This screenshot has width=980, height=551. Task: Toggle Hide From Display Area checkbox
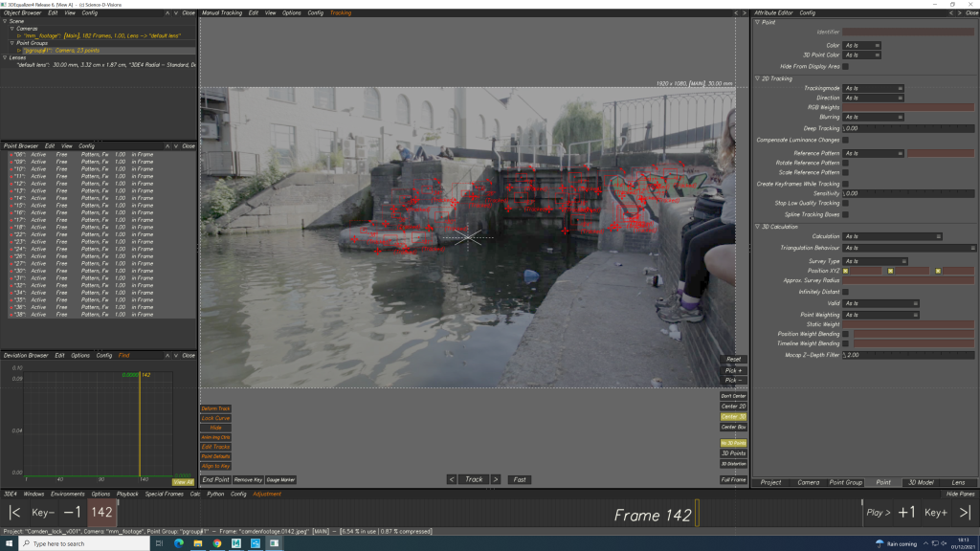click(x=845, y=66)
